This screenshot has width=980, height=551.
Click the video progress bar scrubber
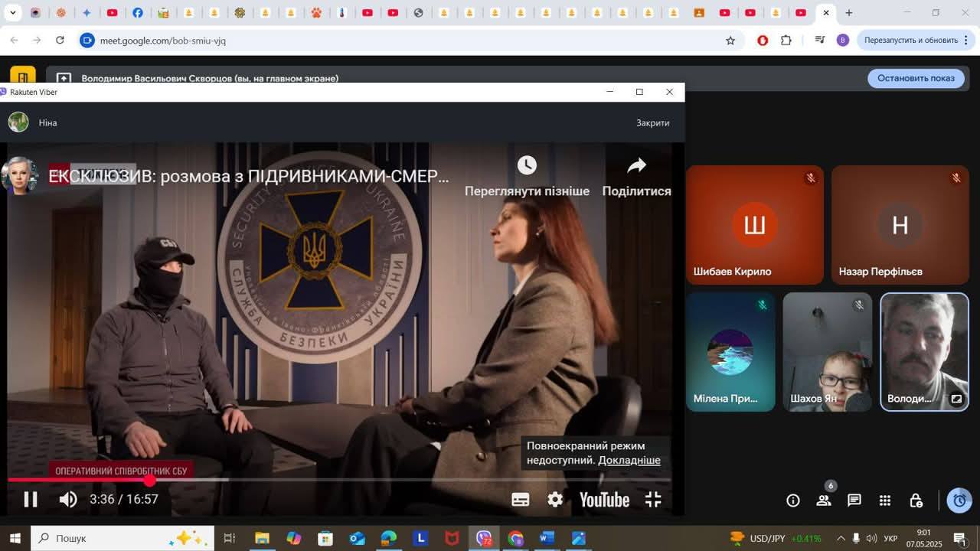coord(150,480)
